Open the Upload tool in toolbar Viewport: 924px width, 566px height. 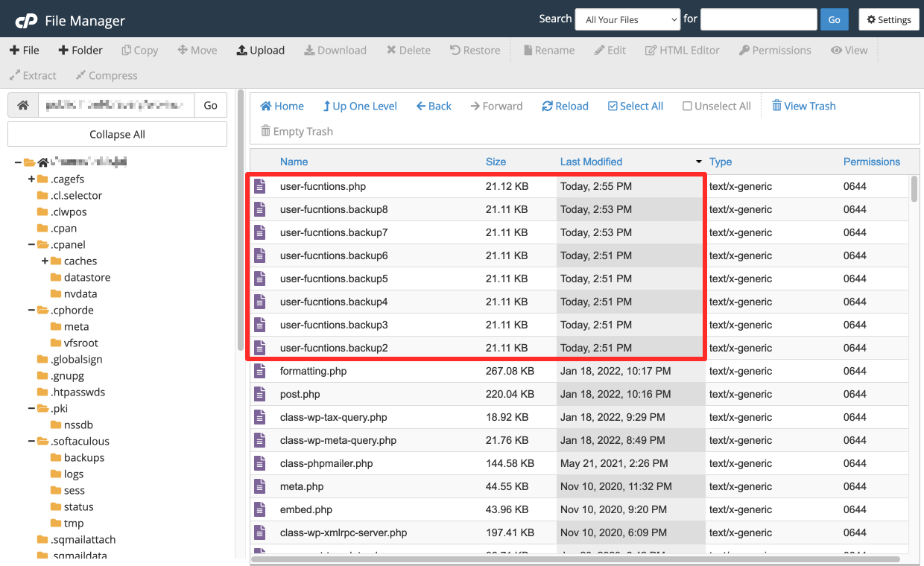pyautogui.click(x=260, y=50)
